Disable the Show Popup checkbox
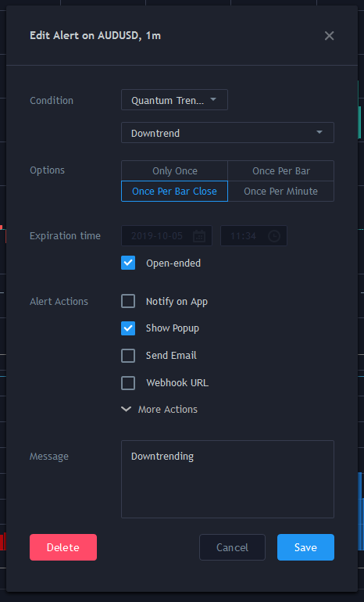Viewport: 364px width, 602px height. (128, 328)
